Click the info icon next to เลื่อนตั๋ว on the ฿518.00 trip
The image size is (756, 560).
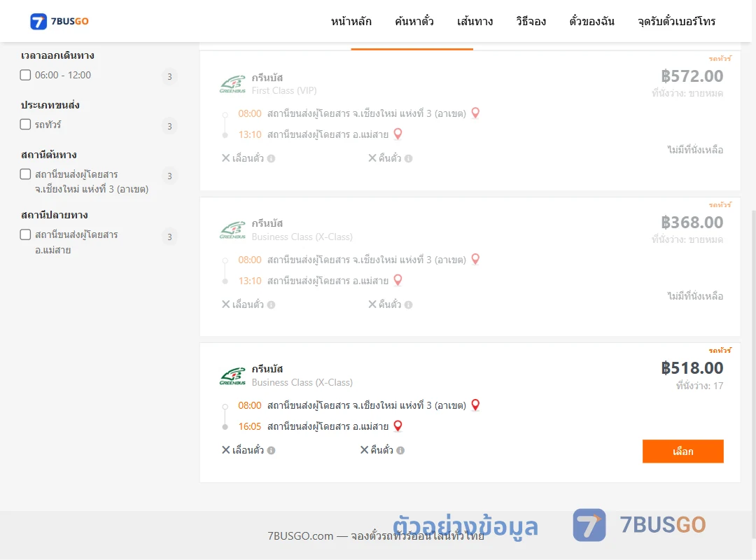coord(272,450)
